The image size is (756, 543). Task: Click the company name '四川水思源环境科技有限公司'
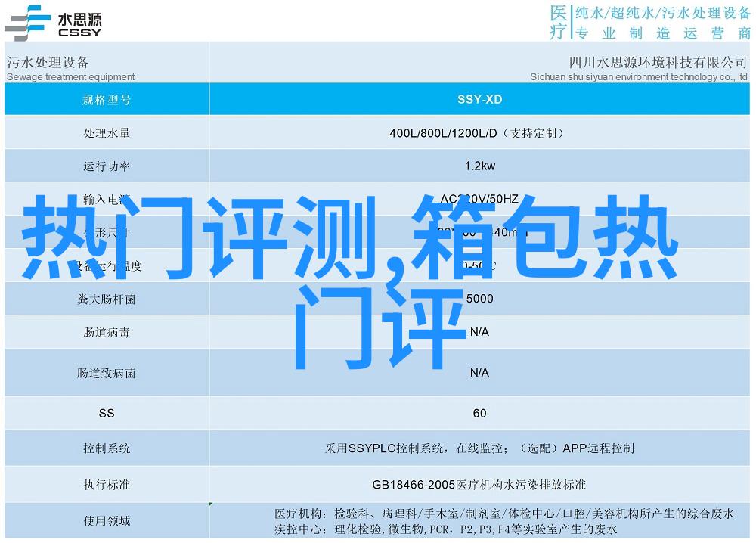pyautogui.click(x=658, y=62)
